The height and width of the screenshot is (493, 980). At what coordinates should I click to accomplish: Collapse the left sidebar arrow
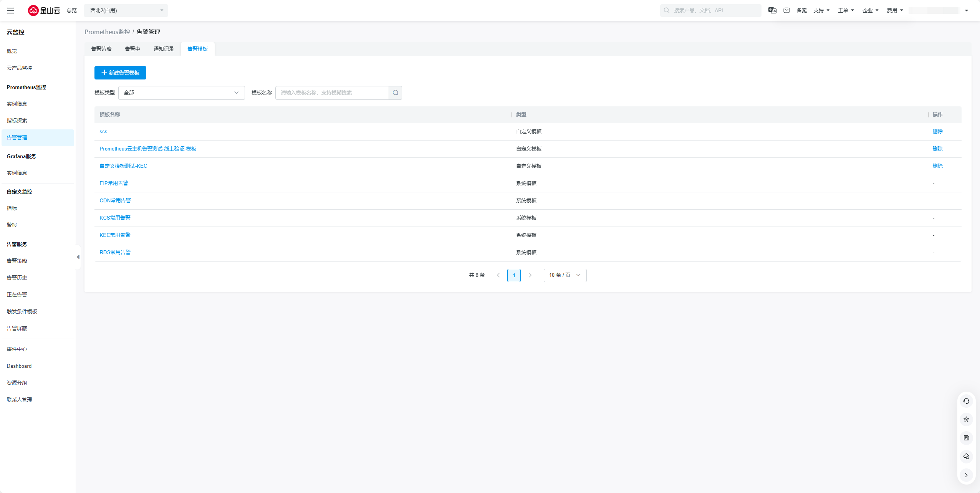coord(78,257)
